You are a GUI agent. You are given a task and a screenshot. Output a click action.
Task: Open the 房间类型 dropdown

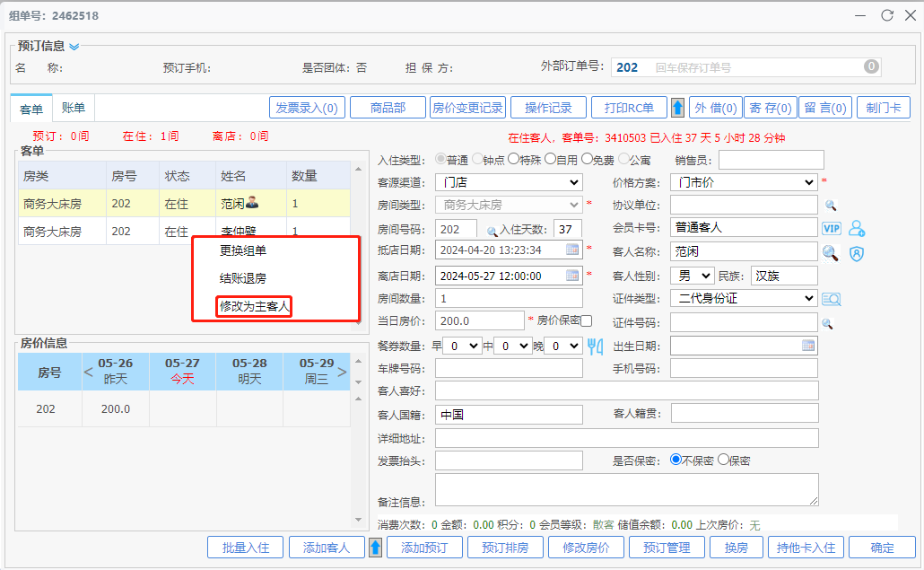(x=510, y=205)
